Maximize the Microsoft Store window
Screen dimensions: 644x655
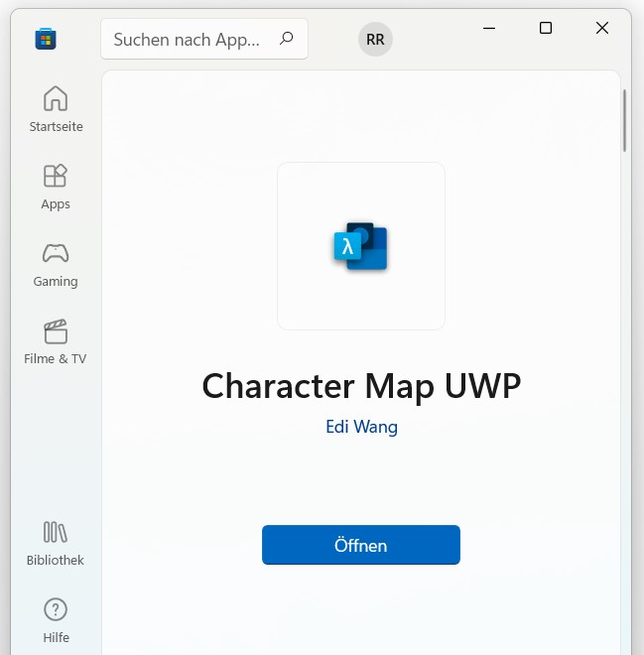tap(545, 28)
